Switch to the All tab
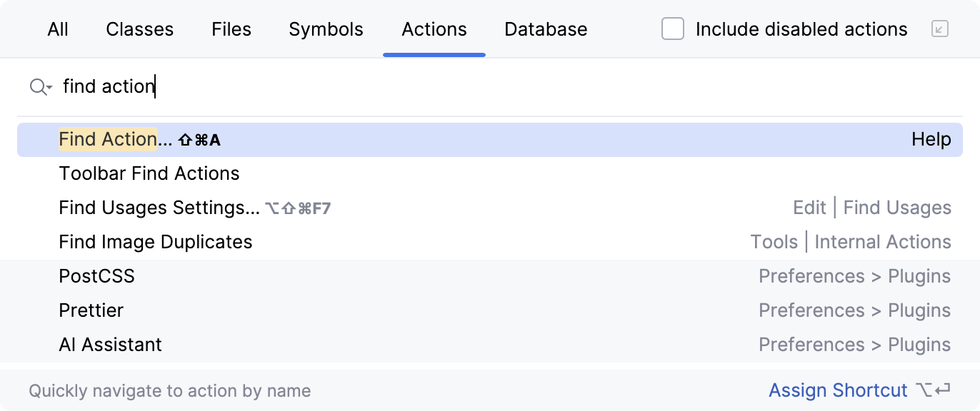Image resolution: width=980 pixels, height=411 pixels. click(58, 29)
